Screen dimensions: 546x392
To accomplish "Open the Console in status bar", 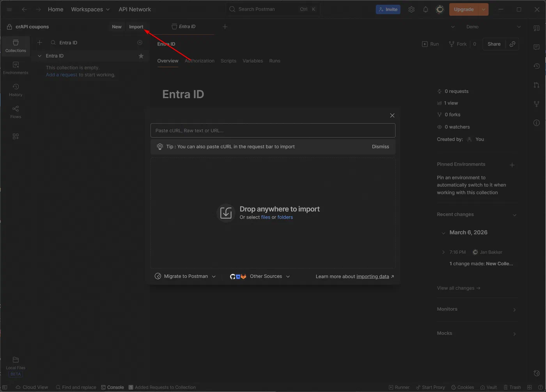I will (x=112, y=387).
